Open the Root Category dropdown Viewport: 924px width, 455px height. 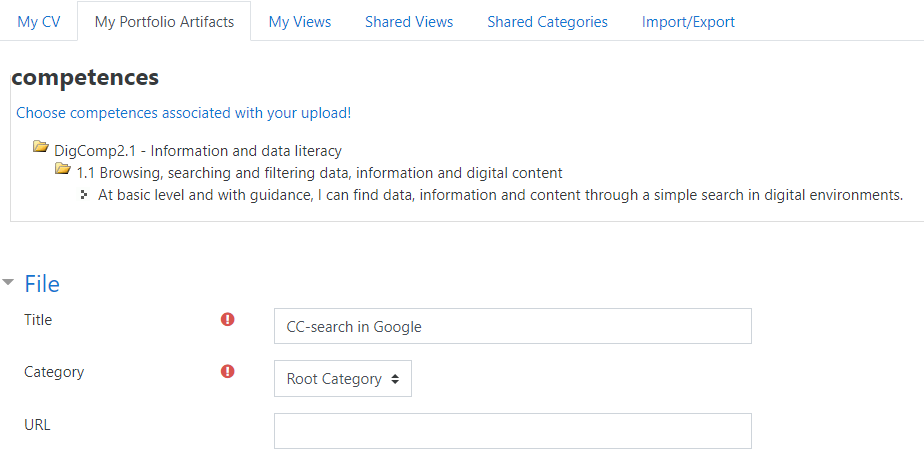pos(342,378)
